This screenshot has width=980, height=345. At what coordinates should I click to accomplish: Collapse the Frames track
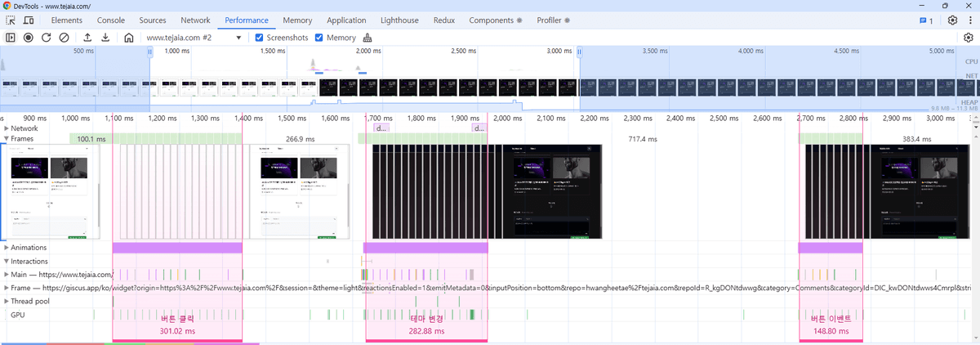click(x=7, y=139)
